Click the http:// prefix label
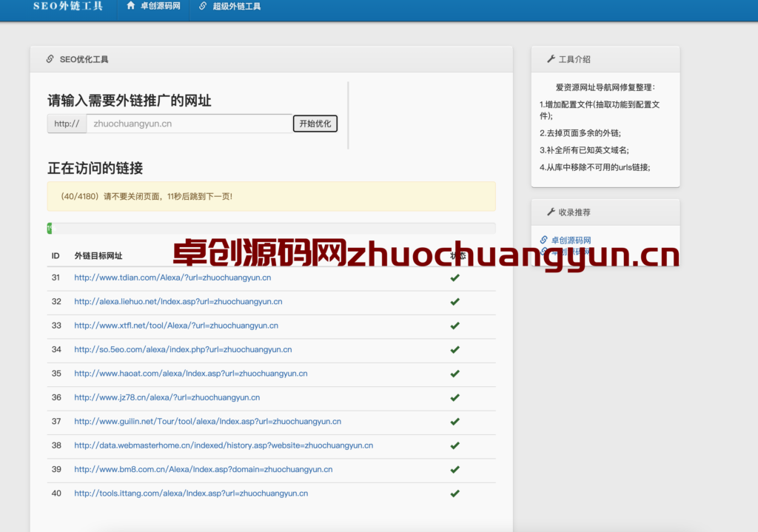Image resolution: width=758 pixels, height=532 pixels. (67, 124)
